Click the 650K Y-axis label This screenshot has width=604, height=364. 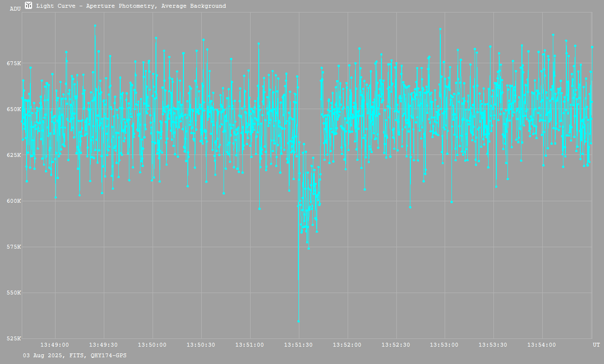[14, 109]
